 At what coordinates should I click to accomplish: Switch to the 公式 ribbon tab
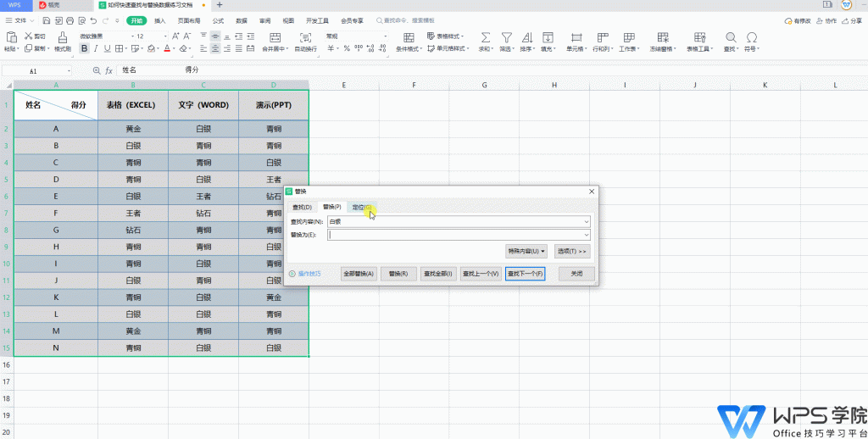218,21
